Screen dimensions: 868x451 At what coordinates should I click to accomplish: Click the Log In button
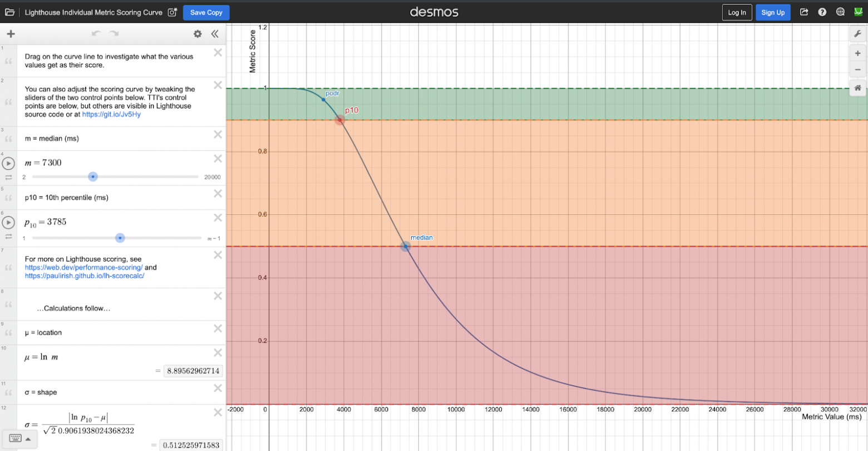tap(737, 12)
